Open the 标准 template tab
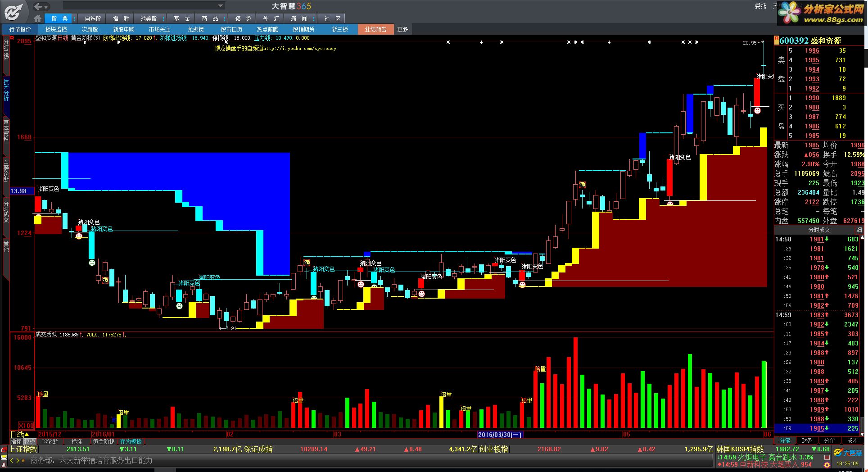Image resolution: width=868 pixels, height=472 pixels. [77, 442]
